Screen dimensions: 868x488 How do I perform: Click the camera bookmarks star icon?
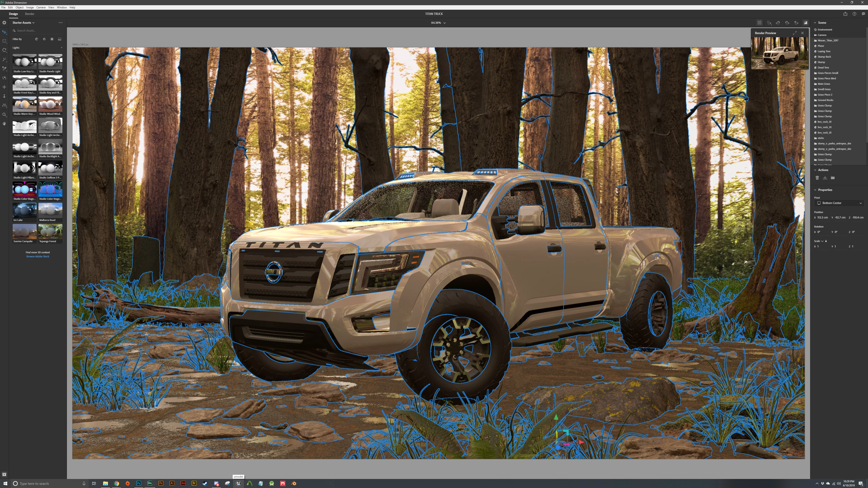(796, 23)
